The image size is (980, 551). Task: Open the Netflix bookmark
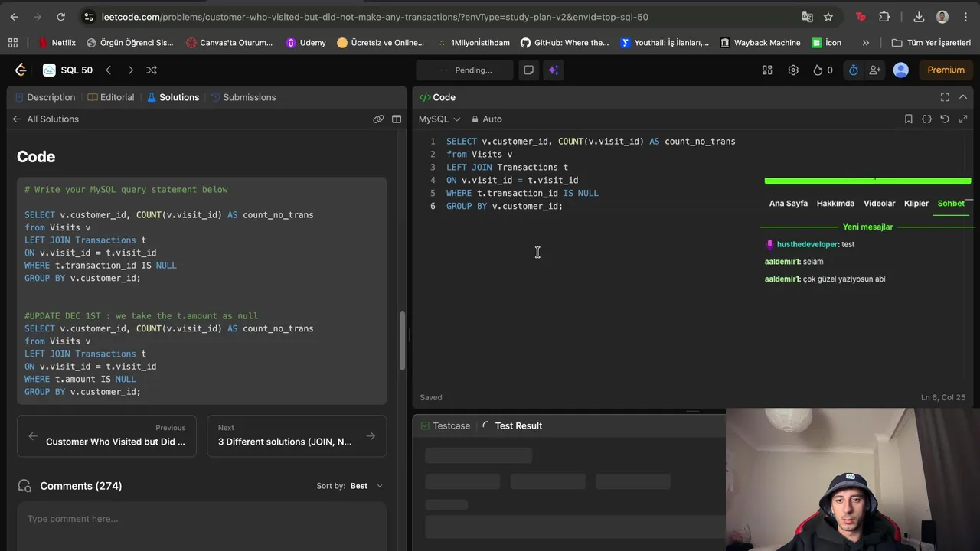[57, 43]
